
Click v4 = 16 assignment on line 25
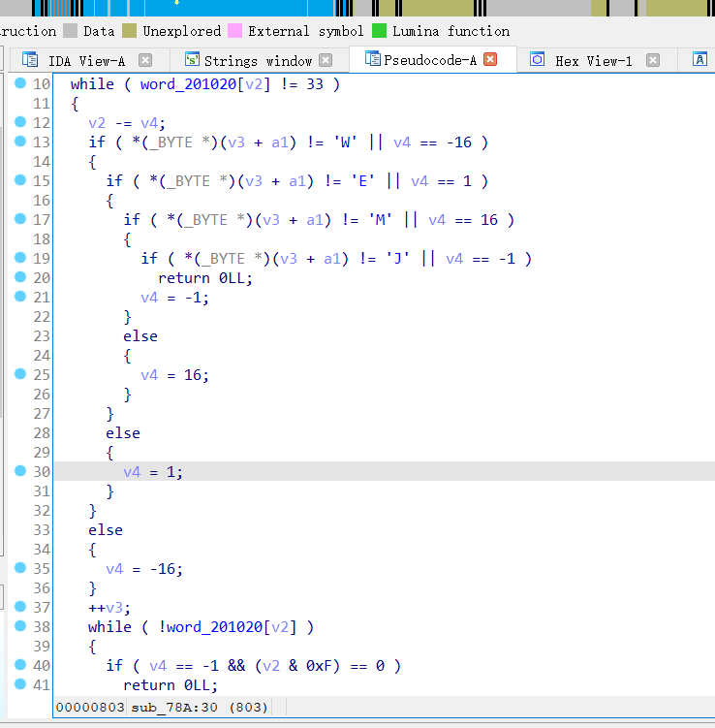pos(175,375)
